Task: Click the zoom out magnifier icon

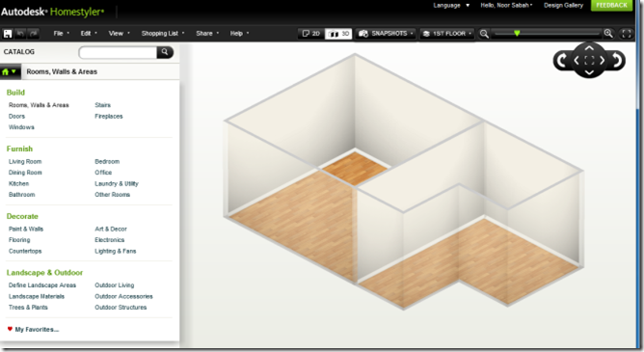Action: 484,34
